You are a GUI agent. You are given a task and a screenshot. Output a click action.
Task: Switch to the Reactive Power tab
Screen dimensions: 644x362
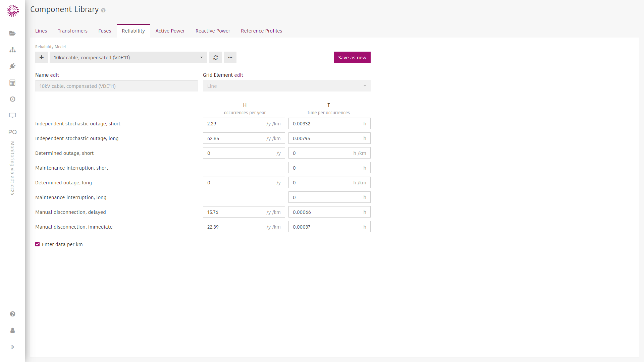coord(213,31)
